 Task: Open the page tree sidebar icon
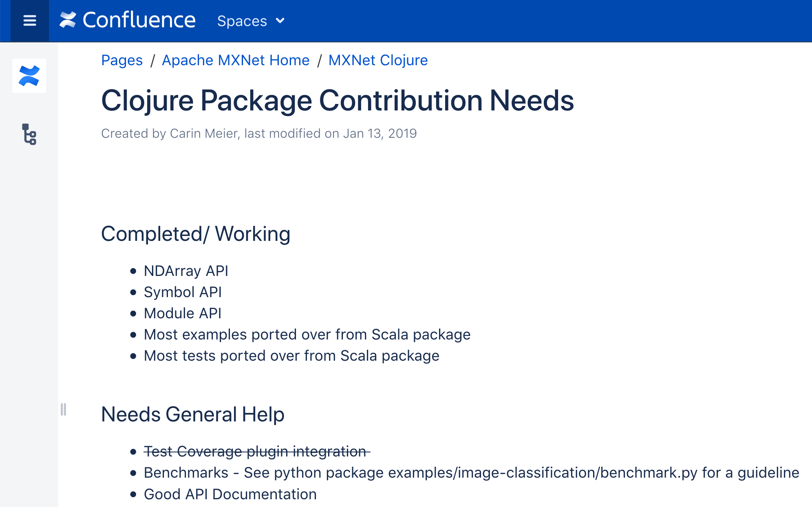click(x=29, y=134)
